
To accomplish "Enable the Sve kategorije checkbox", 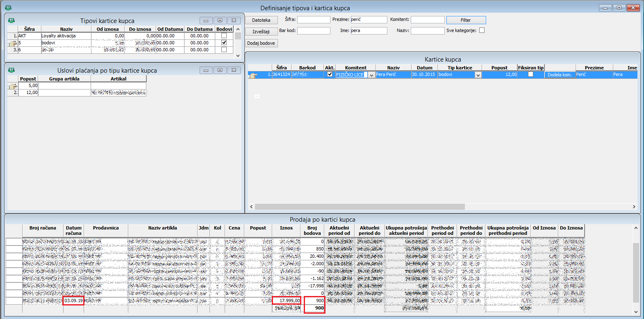I will [x=482, y=30].
